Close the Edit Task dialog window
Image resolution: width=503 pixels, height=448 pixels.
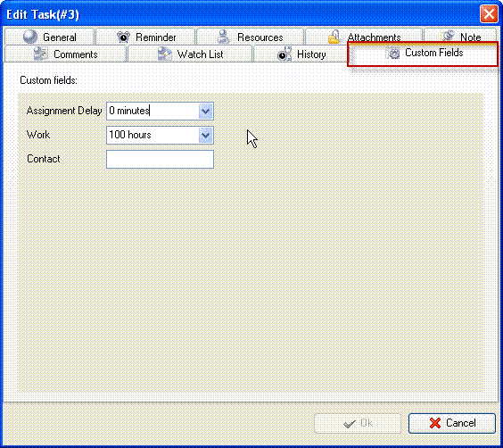click(x=489, y=14)
